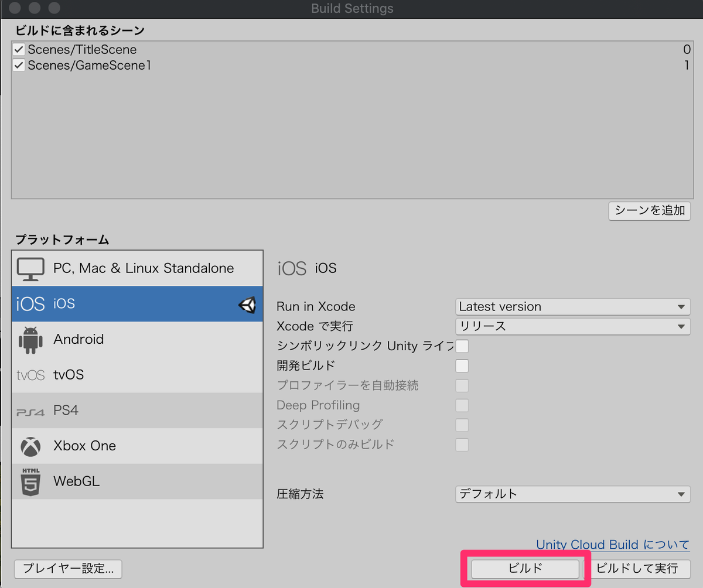Click the シーンを追加 button
This screenshot has width=703, height=588.
pos(650,211)
